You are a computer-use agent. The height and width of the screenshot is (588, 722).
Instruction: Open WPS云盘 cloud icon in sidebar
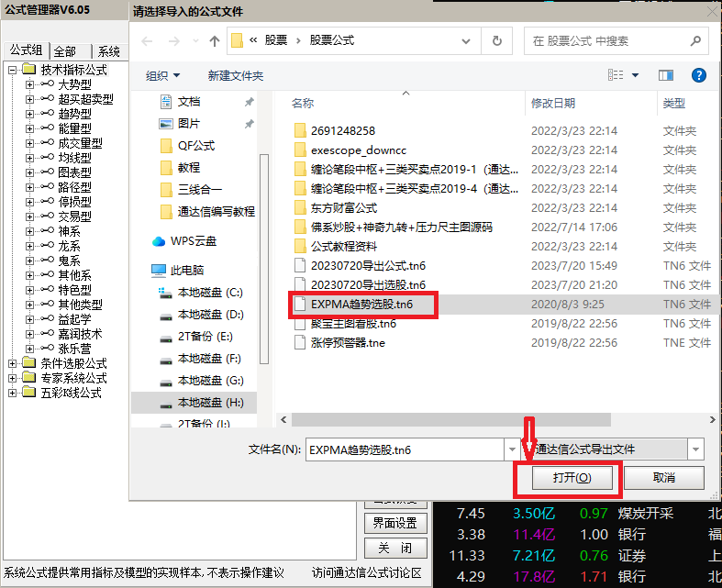(158, 241)
